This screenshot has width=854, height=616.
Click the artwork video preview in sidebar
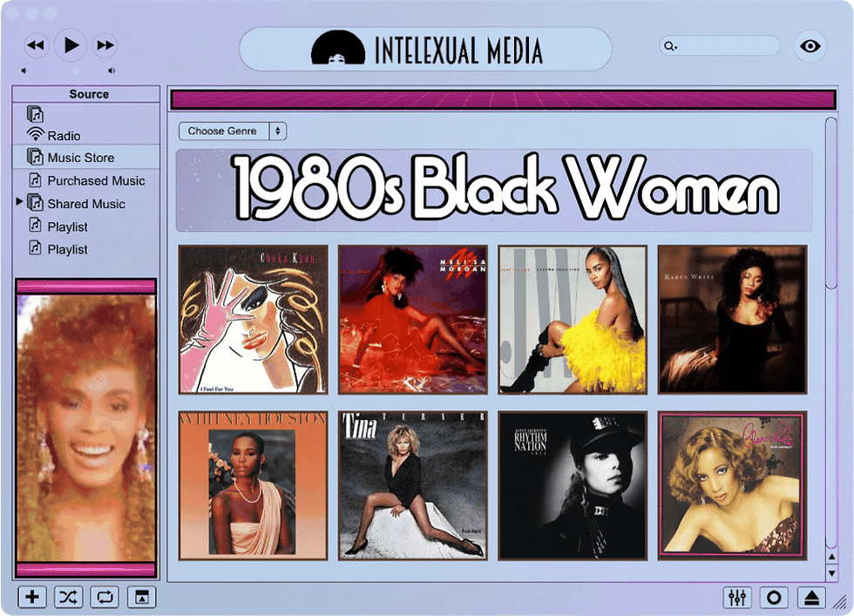86,428
